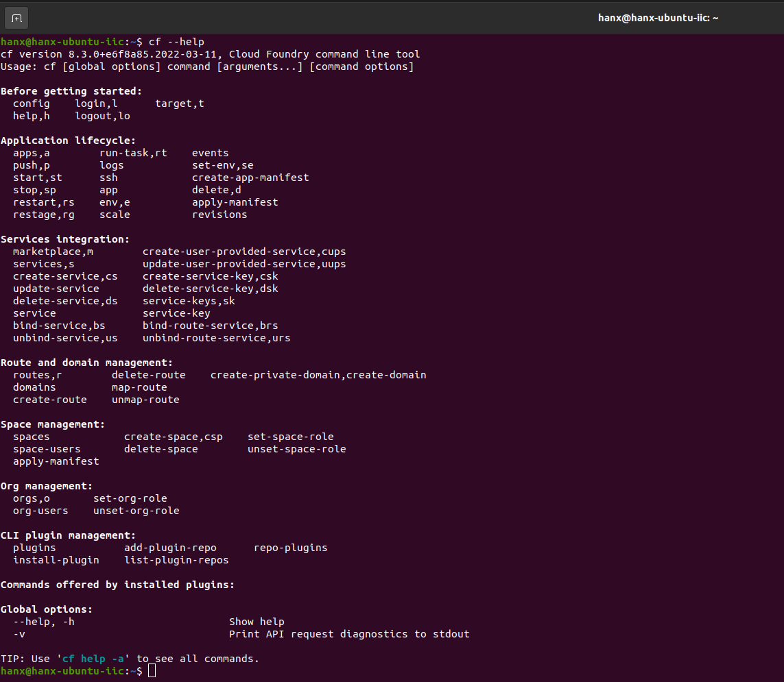Click 'install-plugin' under CLI plugin management

[x=56, y=560]
